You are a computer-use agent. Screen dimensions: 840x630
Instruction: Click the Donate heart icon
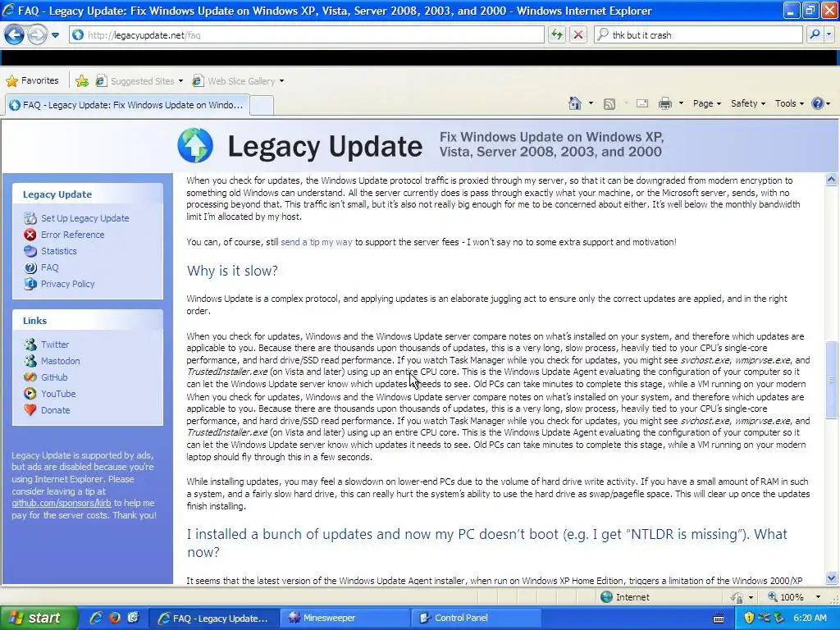point(30,410)
